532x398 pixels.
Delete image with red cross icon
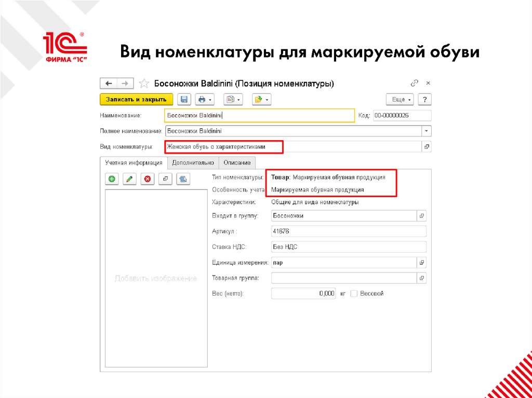[x=147, y=179]
